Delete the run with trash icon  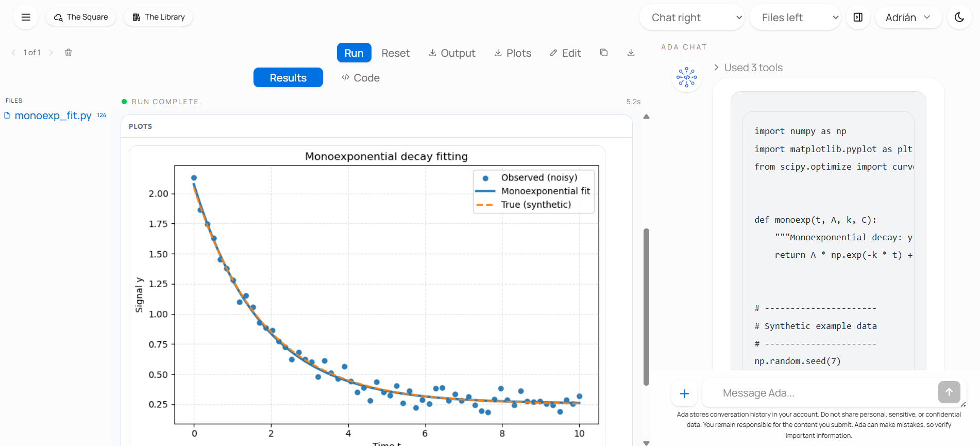69,53
